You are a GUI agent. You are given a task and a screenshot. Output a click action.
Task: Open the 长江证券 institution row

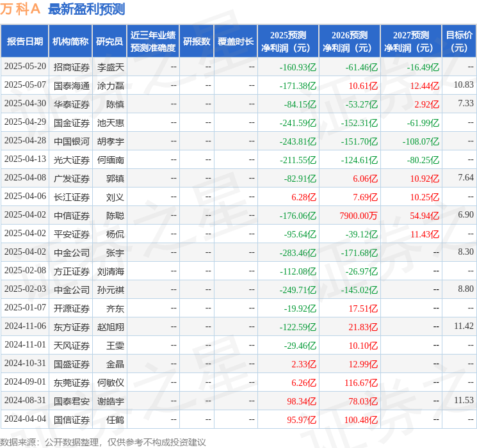72,197
